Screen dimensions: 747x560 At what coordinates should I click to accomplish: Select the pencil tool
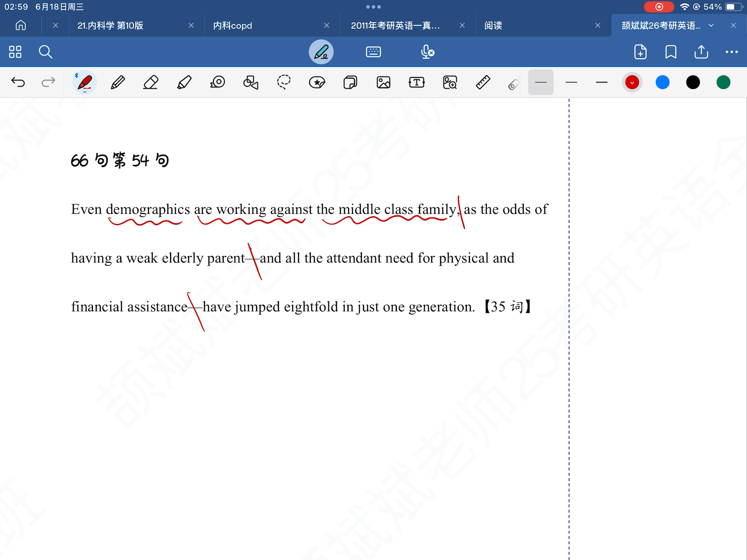(x=118, y=82)
